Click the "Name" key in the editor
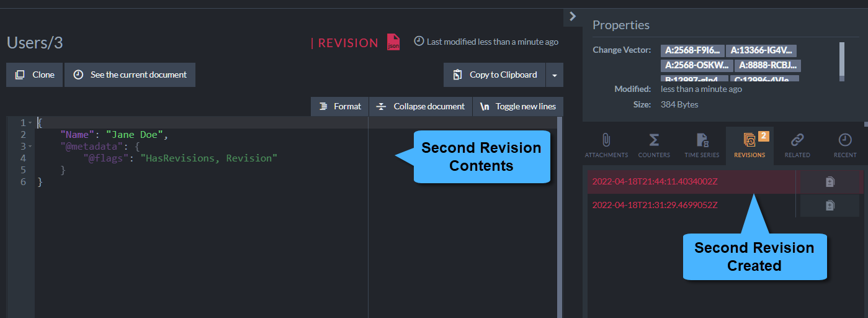This screenshot has width=868, height=318. 78,134
